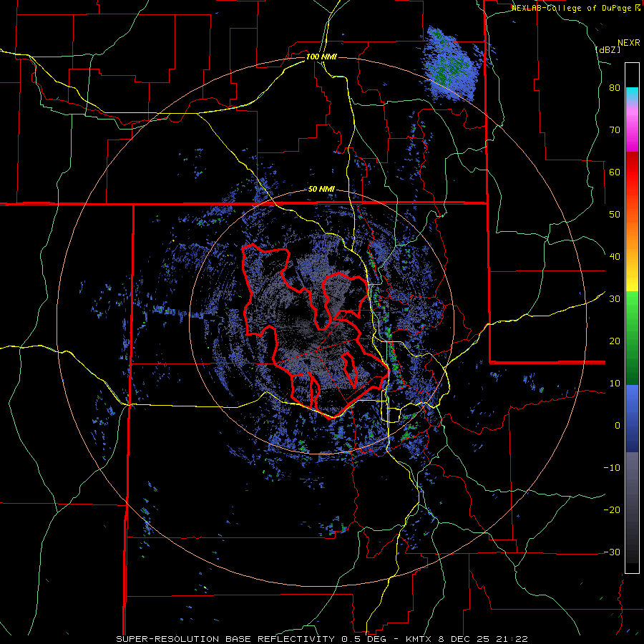
Task: Click the magenta band of the reflectivity color bar
Action: [x=632, y=131]
